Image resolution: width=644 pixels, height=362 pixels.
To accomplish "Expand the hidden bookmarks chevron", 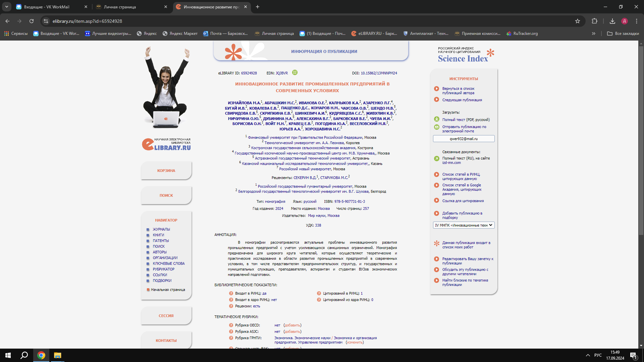I will [593, 34].
